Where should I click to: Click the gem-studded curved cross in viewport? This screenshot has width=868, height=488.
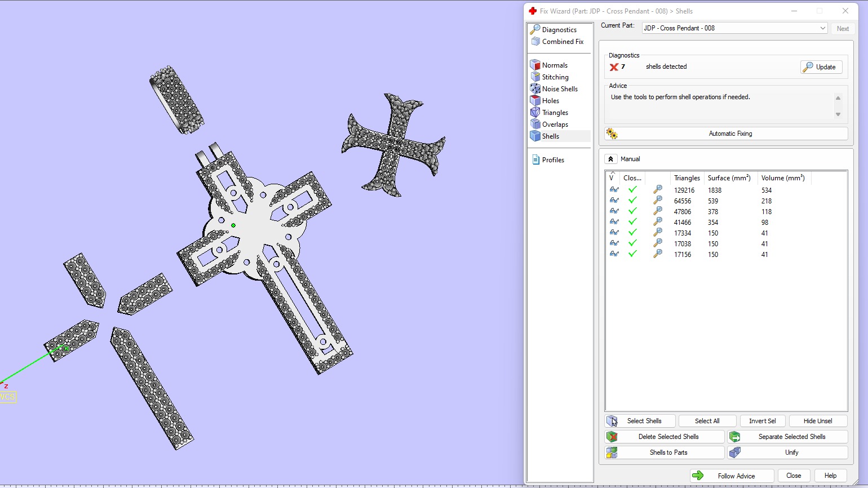click(393, 145)
